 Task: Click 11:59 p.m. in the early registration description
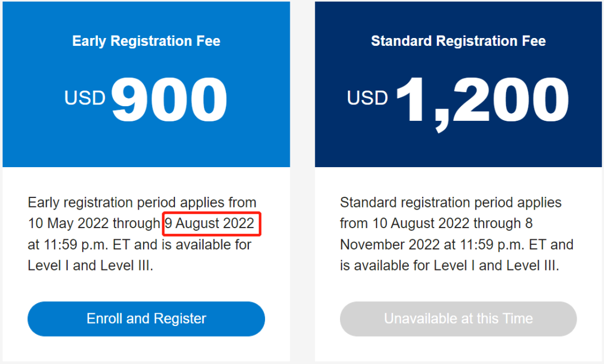pos(76,244)
